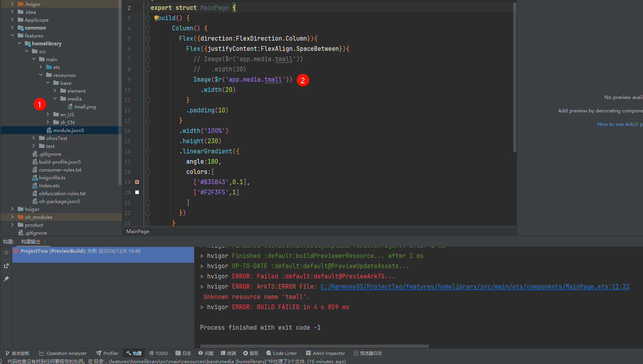Click the build-profile.json5 file icon

coord(35,162)
